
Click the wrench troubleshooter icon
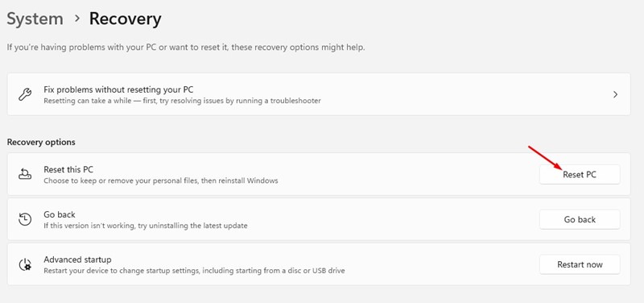(25, 94)
